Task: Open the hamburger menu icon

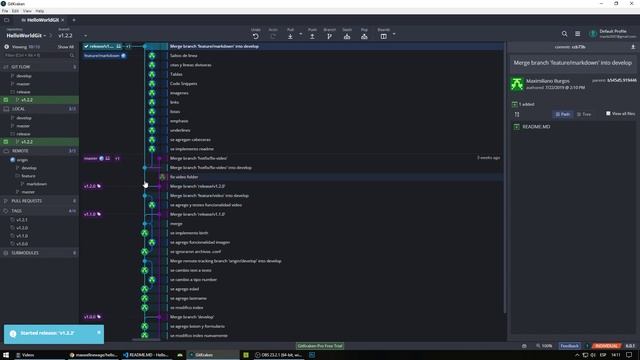Action: point(578,34)
